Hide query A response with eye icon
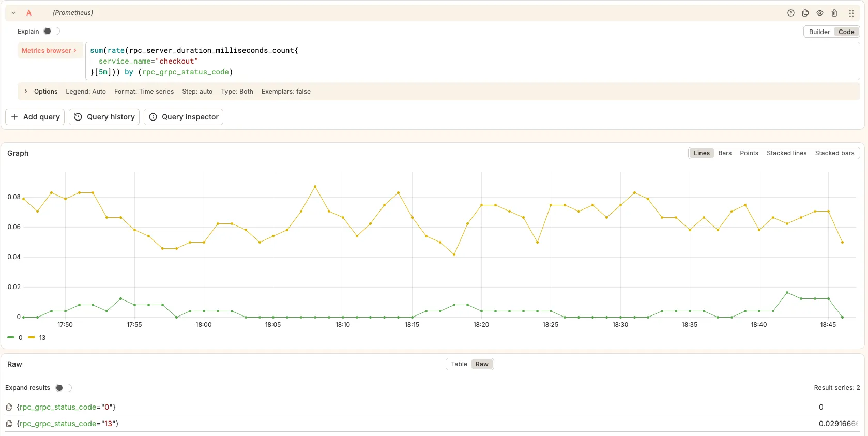 [820, 13]
